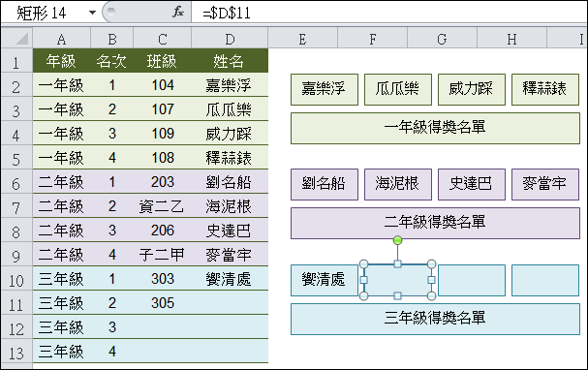Select column F header

tap(372, 39)
